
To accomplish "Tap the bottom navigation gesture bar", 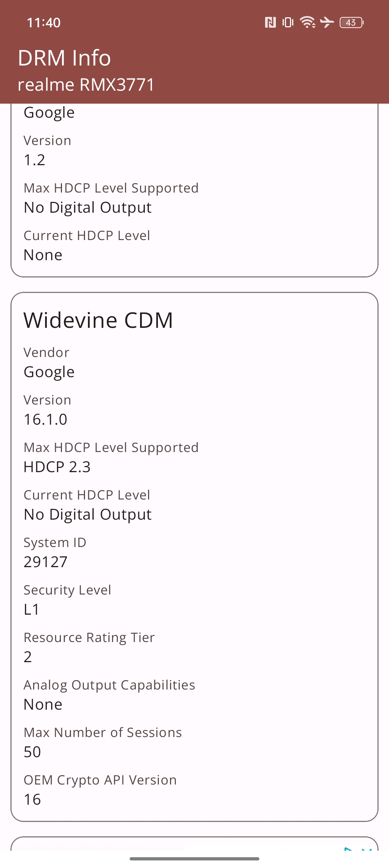I will point(194,859).
